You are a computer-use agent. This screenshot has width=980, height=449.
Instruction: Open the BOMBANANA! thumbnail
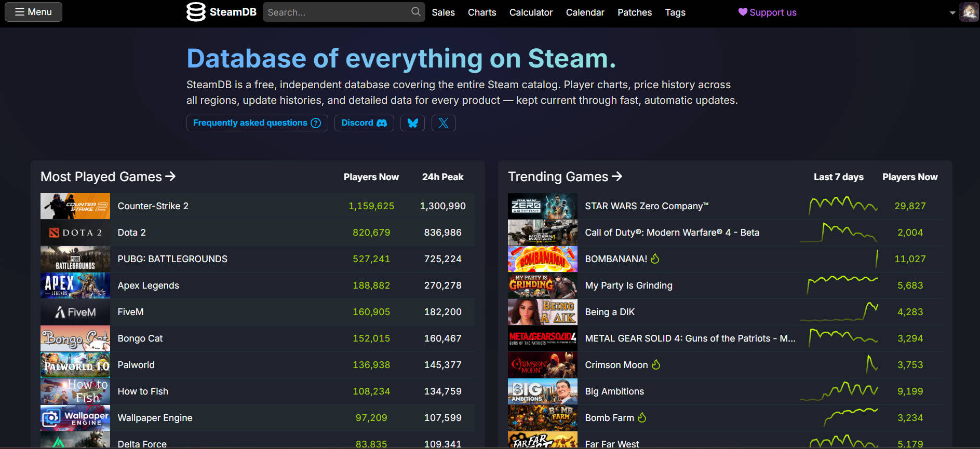(x=543, y=259)
